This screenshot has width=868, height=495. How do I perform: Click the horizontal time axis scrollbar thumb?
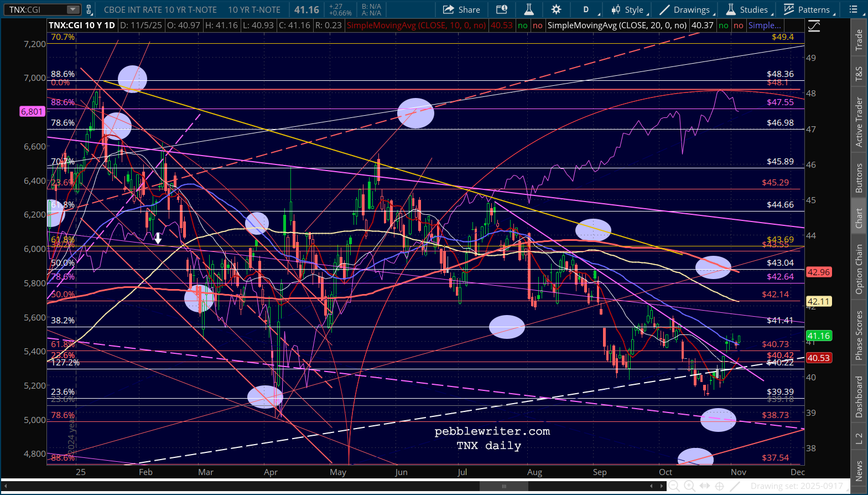coord(503,486)
